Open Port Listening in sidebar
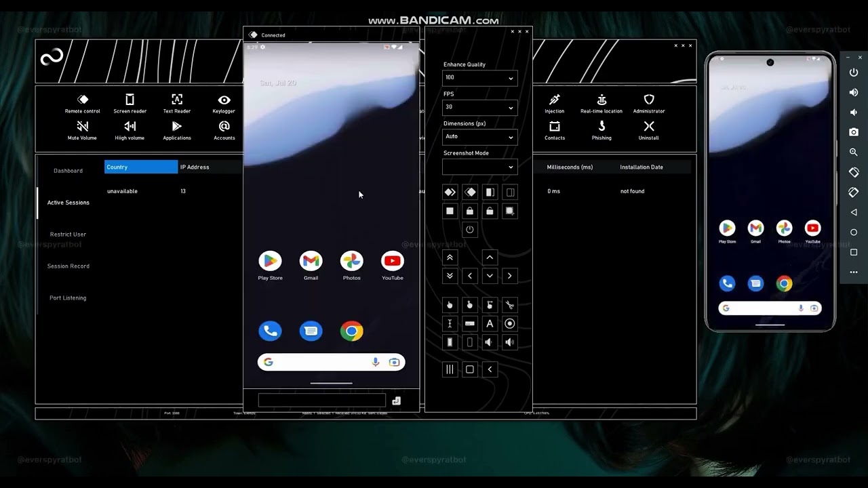The image size is (868, 488). click(68, 298)
